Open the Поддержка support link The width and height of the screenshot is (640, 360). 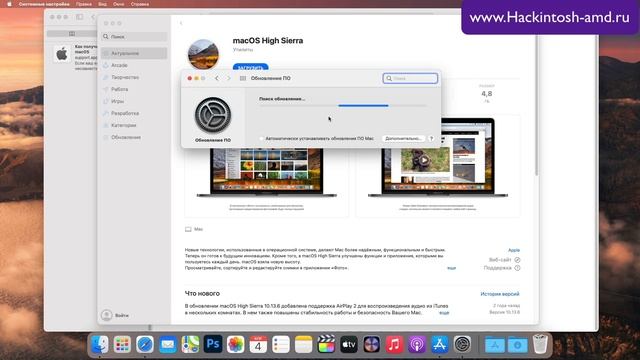click(x=502, y=268)
